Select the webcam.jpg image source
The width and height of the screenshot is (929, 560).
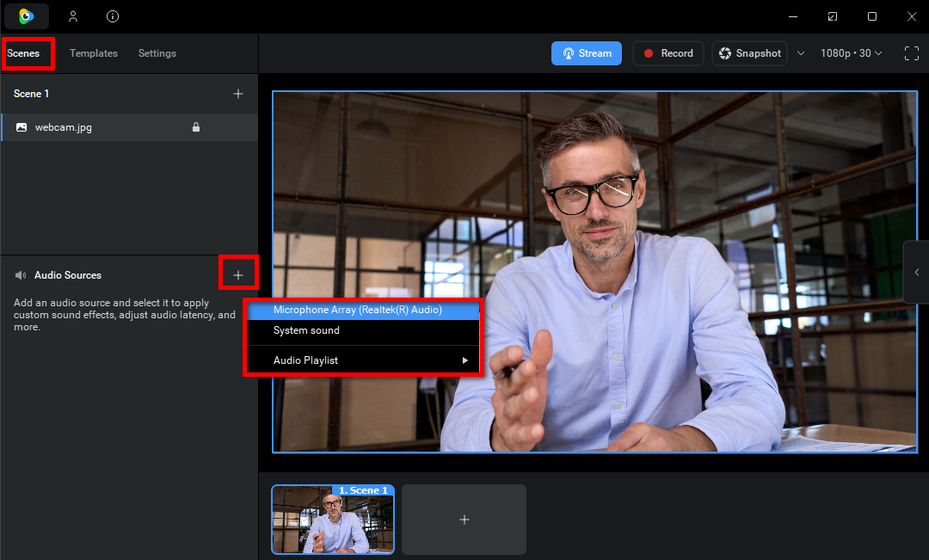pyautogui.click(x=64, y=127)
